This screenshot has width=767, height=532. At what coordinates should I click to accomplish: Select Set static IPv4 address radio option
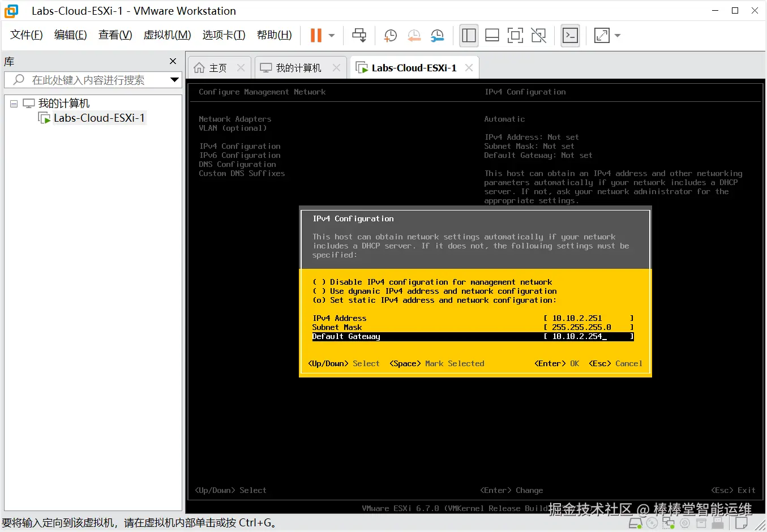435,300
